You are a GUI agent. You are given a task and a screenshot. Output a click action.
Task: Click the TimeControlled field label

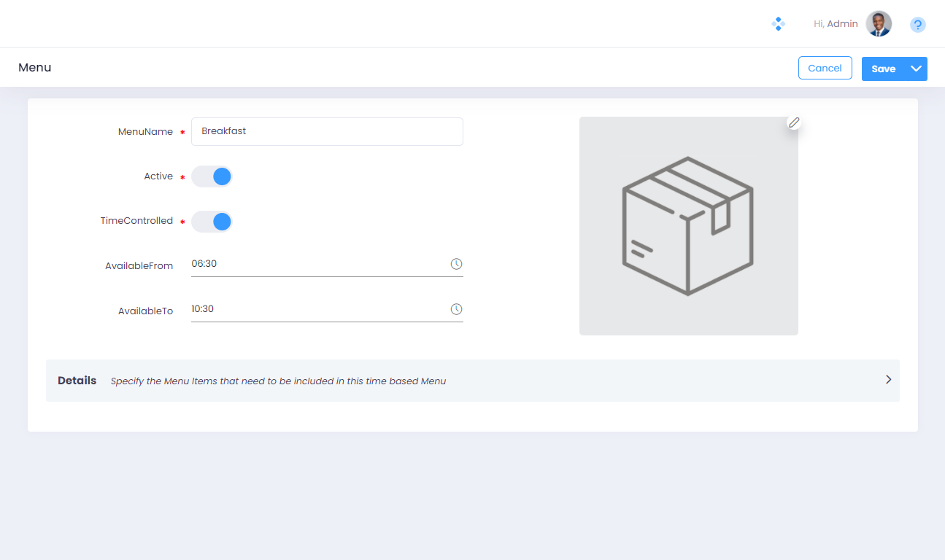[136, 221]
